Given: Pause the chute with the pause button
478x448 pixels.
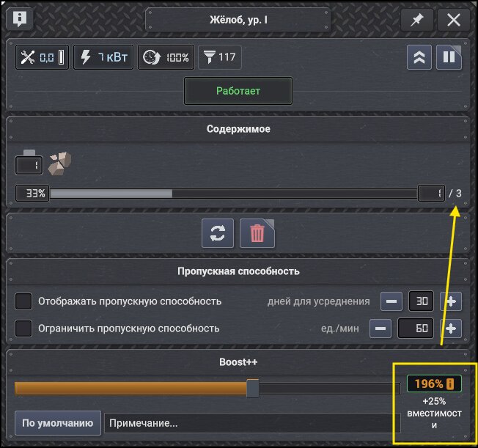Looking at the screenshot, I should [x=449, y=57].
